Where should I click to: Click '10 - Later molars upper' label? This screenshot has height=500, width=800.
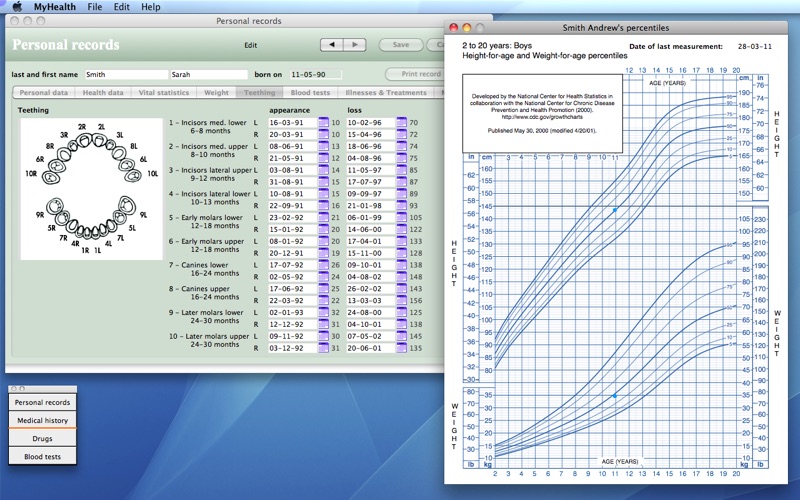[x=209, y=336]
